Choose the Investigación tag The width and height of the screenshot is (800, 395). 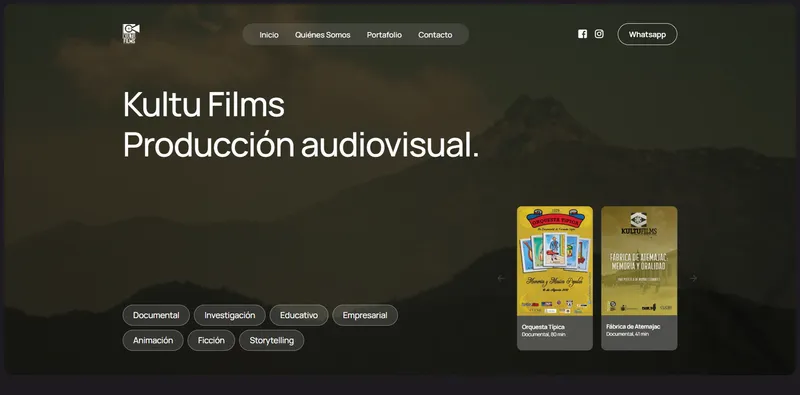[x=230, y=315]
